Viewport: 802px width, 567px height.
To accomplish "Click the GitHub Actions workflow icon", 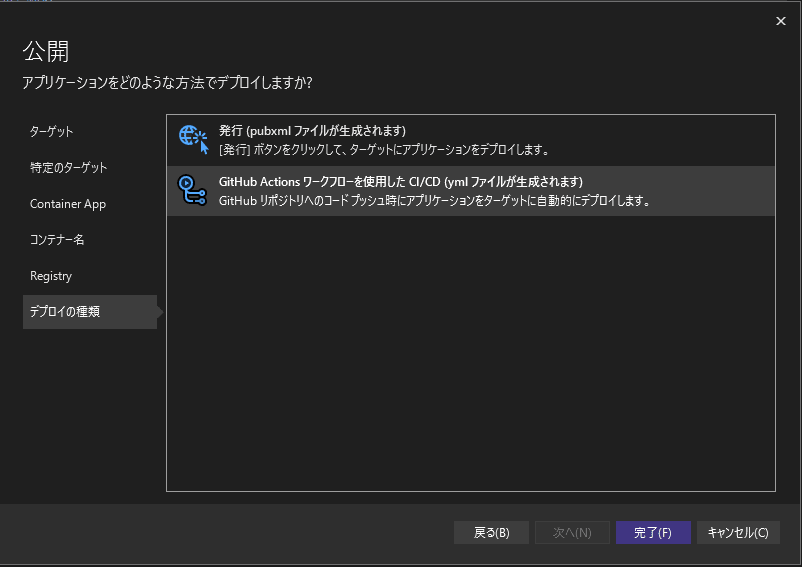I will [192, 190].
